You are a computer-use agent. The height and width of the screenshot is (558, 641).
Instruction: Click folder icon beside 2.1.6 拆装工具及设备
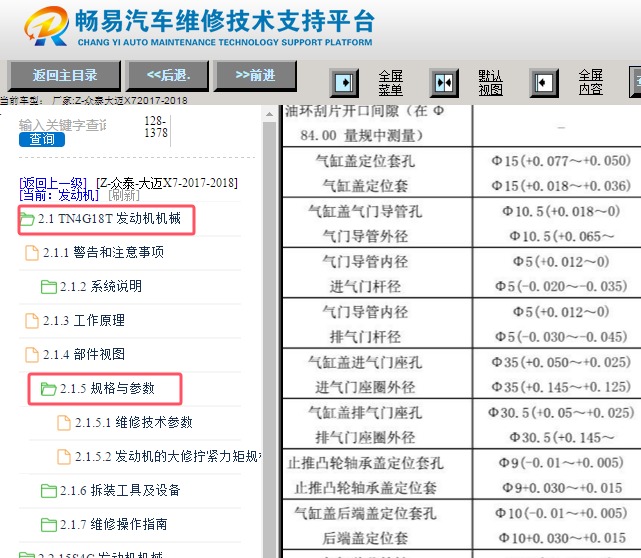click(49, 491)
